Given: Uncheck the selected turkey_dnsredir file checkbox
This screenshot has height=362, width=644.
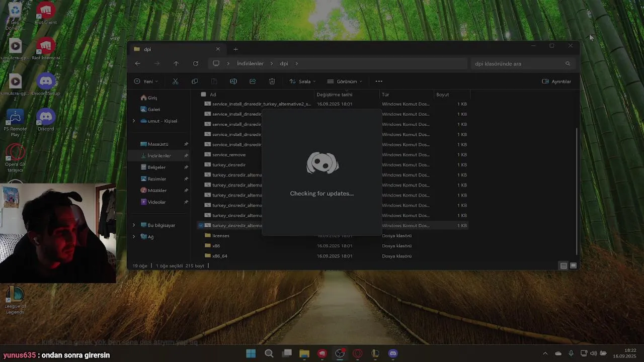Looking at the screenshot, I should point(201,226).
